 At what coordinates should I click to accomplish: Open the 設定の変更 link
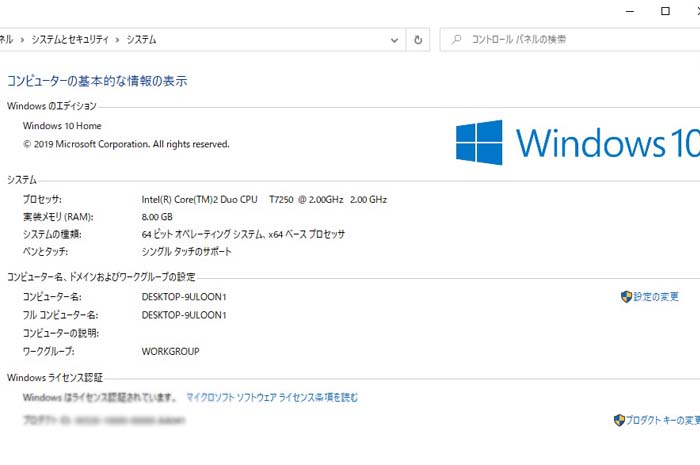point(656,296)
